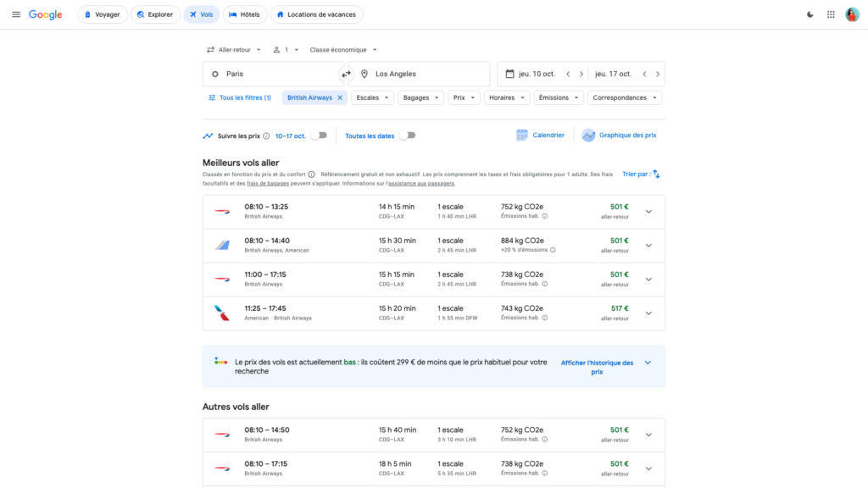Show emissions info for 08:10 – 13:25 flight
Image resolution: width=868 pixels, height=488 pixels.
pos(545,216)
